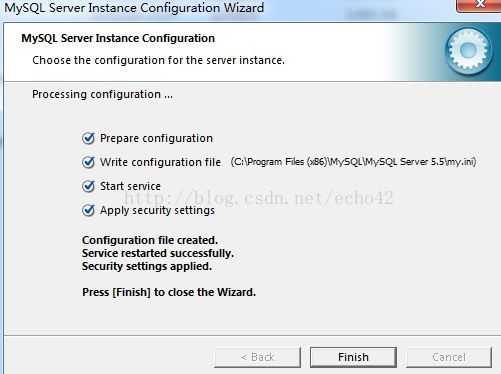Click the window title bar text
The height and width of the screenshot is (374, 501).
[x=134, y=7]
